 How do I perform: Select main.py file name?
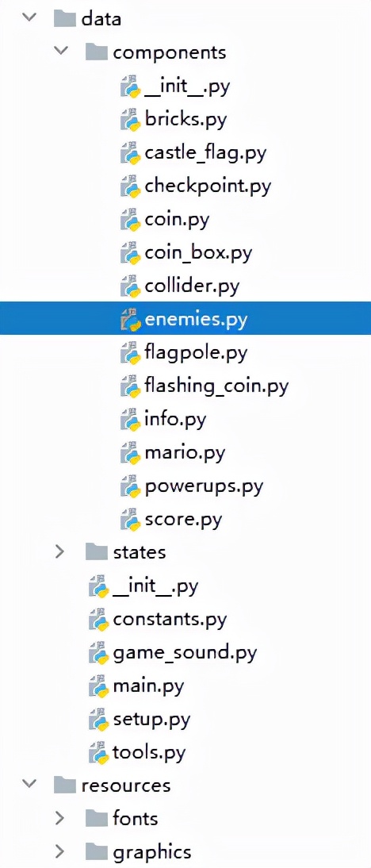click(x=148, y=686)
